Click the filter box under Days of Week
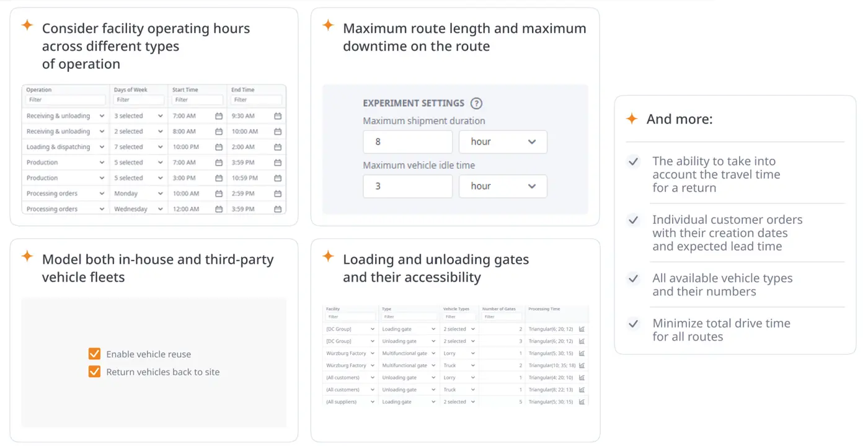Image resolution: width=868 pixels, height=446 pixels. (x=139, y=100)
